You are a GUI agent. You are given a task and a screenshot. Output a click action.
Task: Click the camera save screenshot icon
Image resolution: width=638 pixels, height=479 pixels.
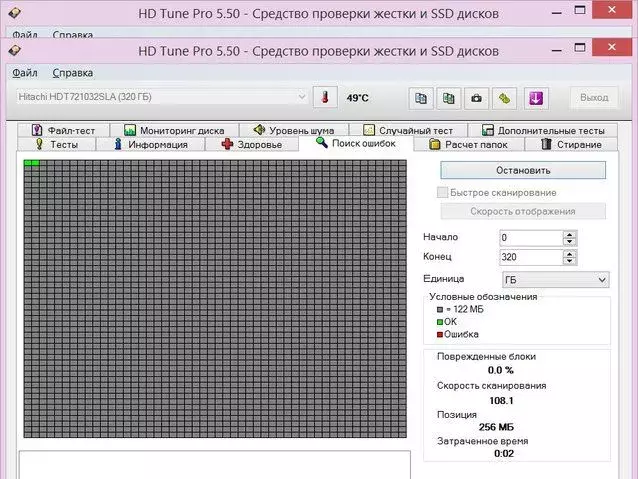click(476, 98)
